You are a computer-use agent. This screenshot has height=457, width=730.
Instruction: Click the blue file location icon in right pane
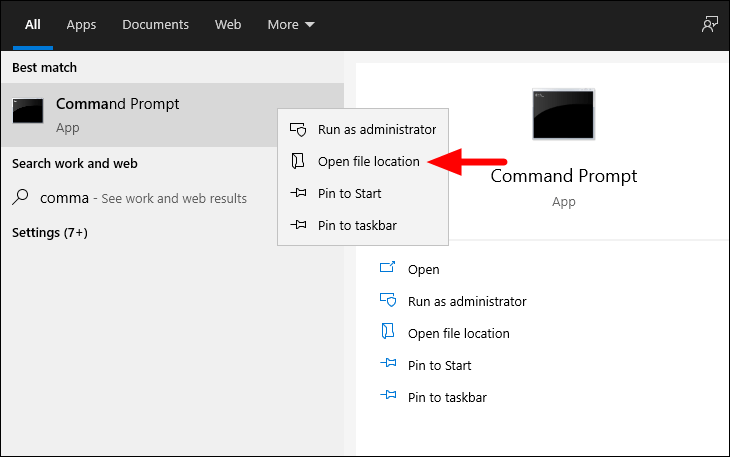pos(388,331)
